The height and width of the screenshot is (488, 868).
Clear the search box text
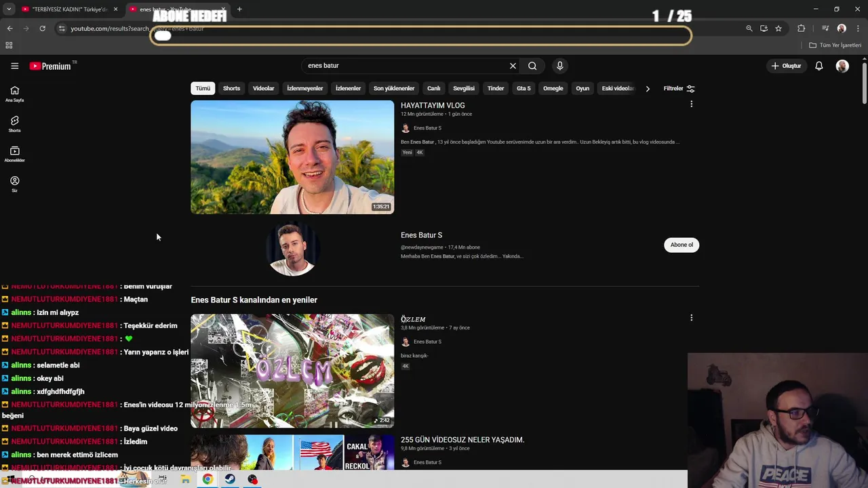tap(513, 66)
